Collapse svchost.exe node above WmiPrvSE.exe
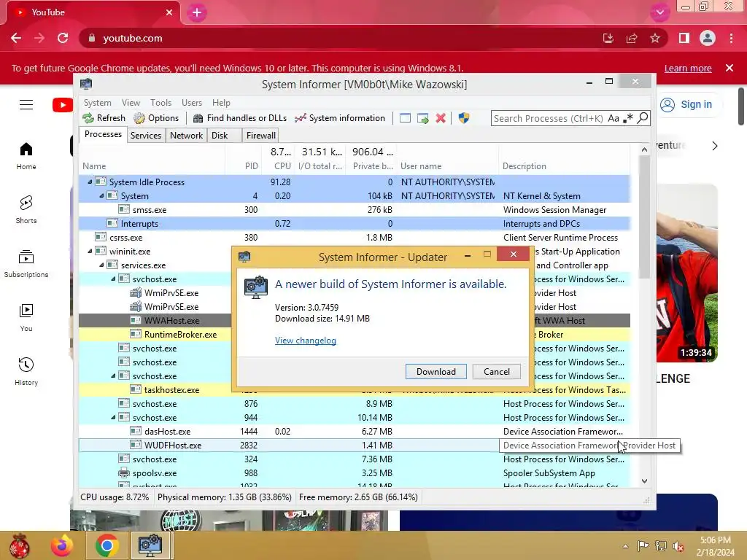Screen dimensions: 747x560 click(113, 279)
